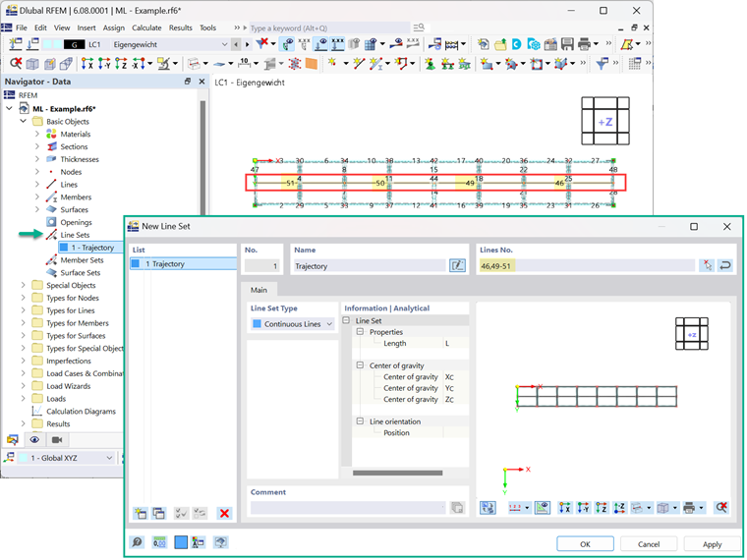Image resolution: width=747 pixels, height=560 pixels.
Task: Select the Member Sets tree item
Action: [x=82, y=260]
